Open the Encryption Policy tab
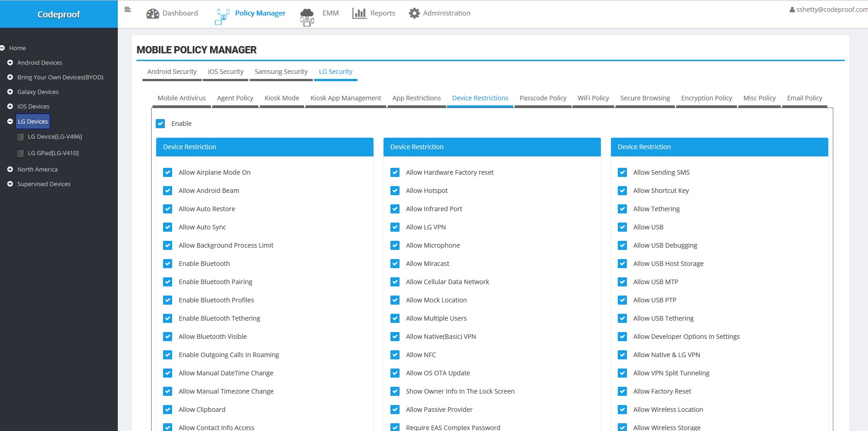 706,98
